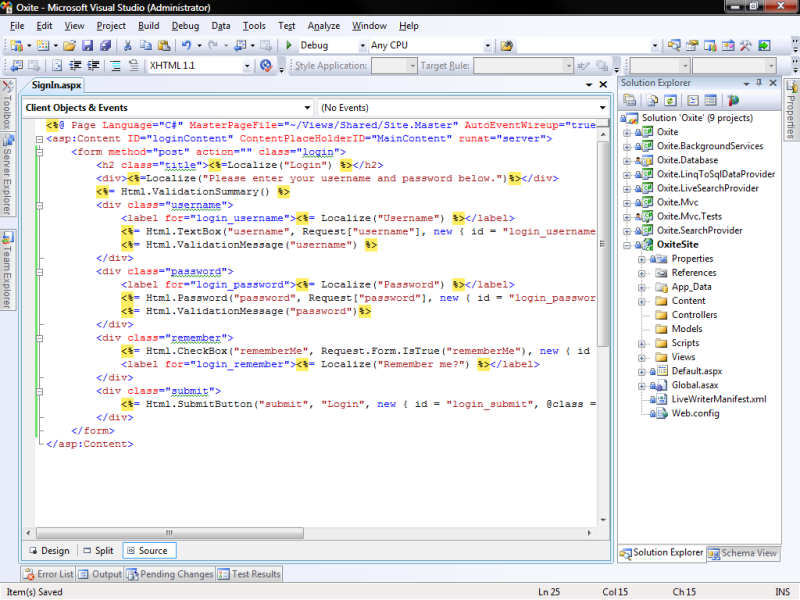Open the Build menu
800x600 pixels.
(148, 25)
